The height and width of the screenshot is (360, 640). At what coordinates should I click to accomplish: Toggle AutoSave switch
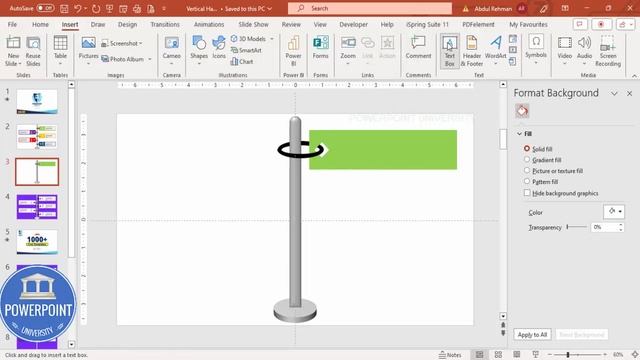(x=45, y=8)
